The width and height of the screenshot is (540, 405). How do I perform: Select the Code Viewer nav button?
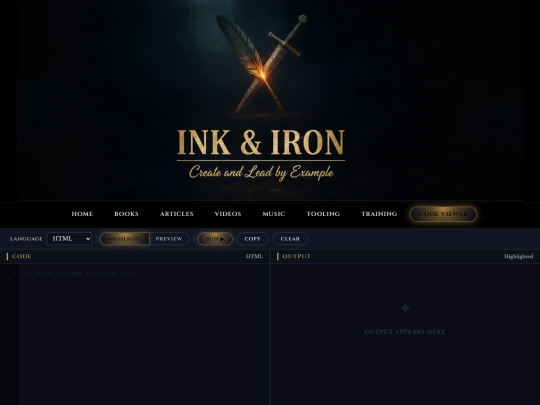pos(443,214)
